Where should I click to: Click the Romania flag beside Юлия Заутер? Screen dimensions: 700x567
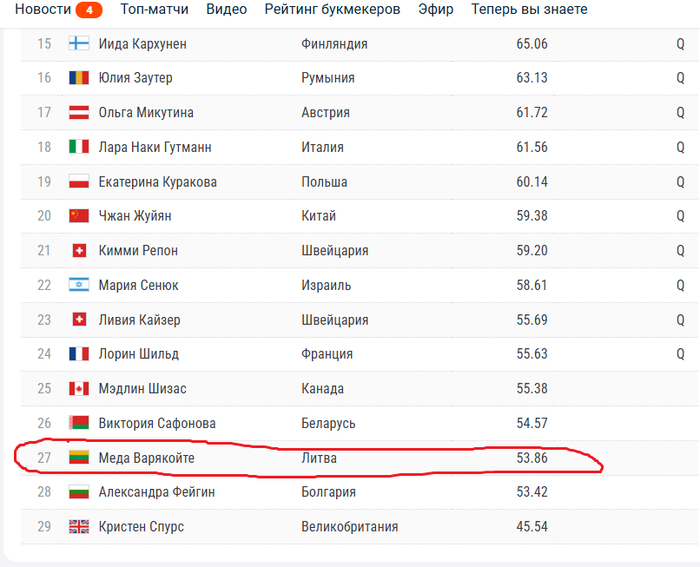click(79, 78)
